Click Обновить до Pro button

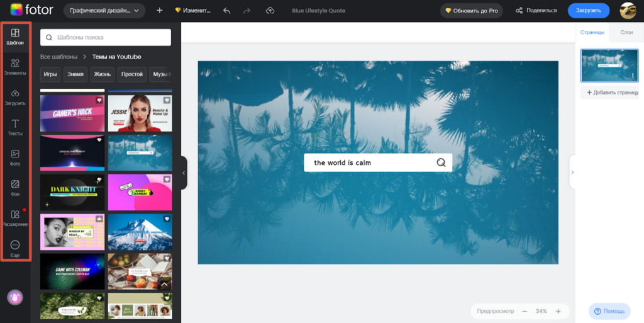coord(472,11)
